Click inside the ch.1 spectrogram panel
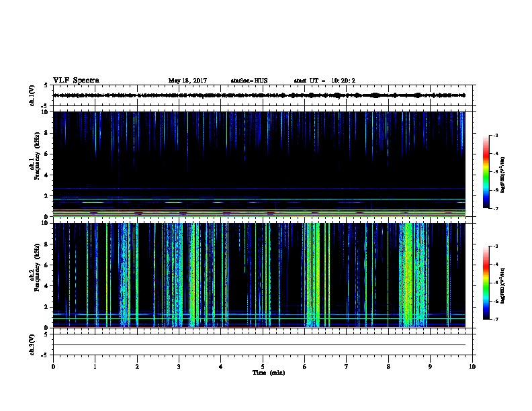This screenshot has height=411, width=532. (x=259, y=164)
